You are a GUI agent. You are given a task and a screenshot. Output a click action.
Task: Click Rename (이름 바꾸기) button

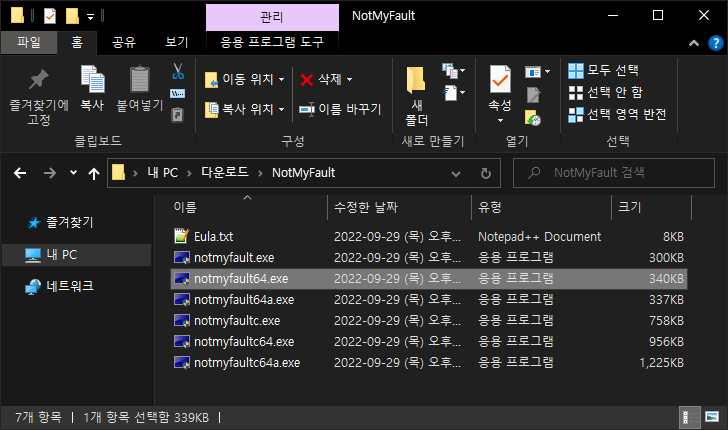(x=340, y=109)
